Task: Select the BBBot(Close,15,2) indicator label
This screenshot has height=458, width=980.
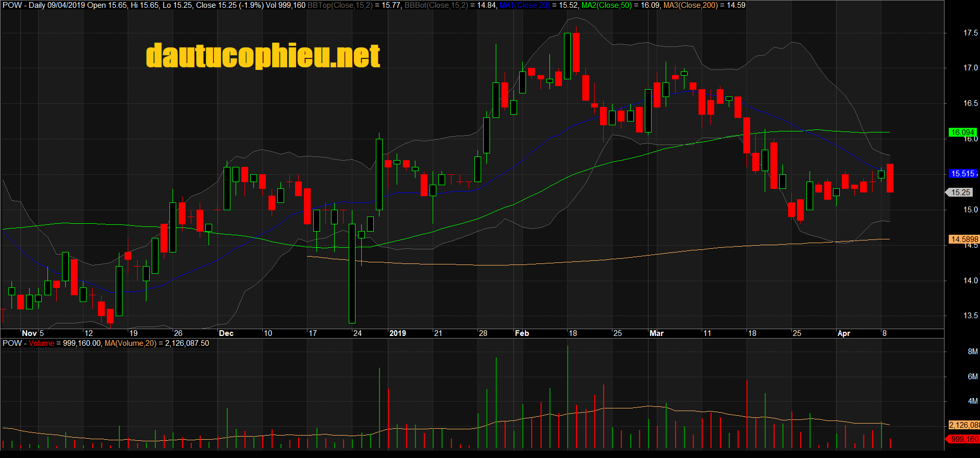Action: [x=436, y=5]
